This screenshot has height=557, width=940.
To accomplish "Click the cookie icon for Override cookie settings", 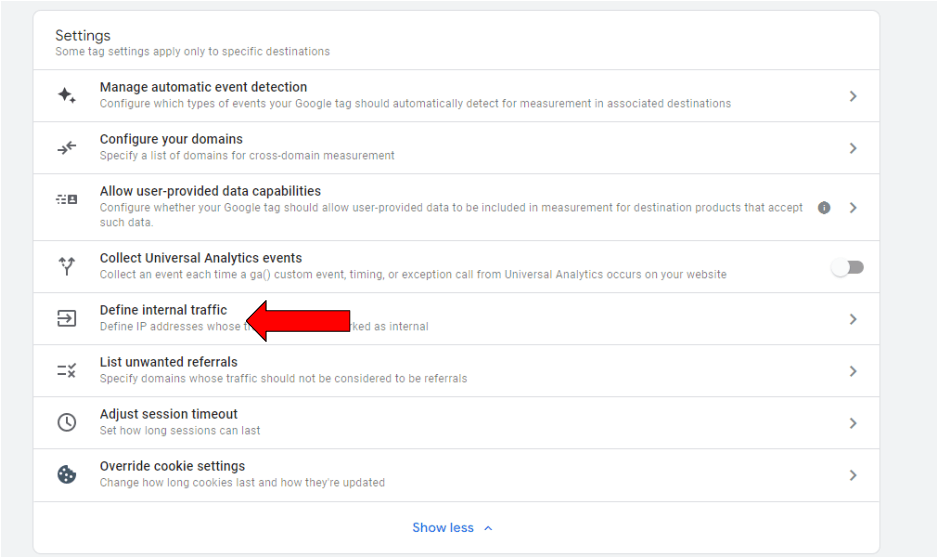I will tap(66, 475).
